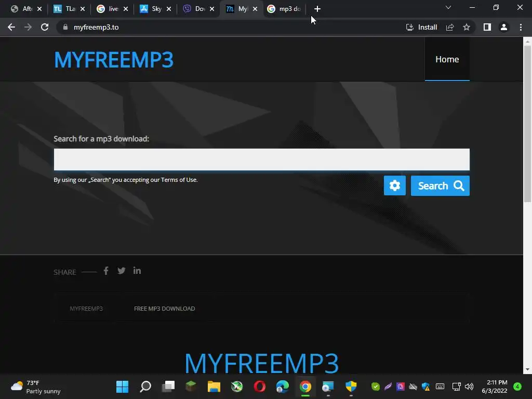Close the 'live' tab

pos(126,9)
